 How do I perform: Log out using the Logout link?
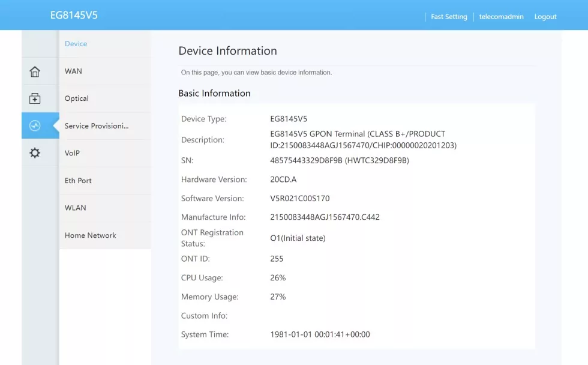pyautogui.click(x=545, y=17)
